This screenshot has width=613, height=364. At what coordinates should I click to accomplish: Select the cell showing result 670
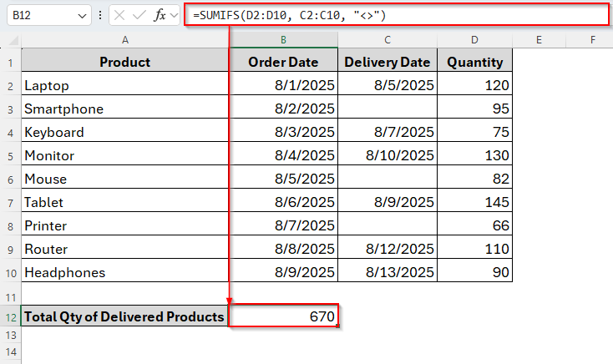coord(283,316)
